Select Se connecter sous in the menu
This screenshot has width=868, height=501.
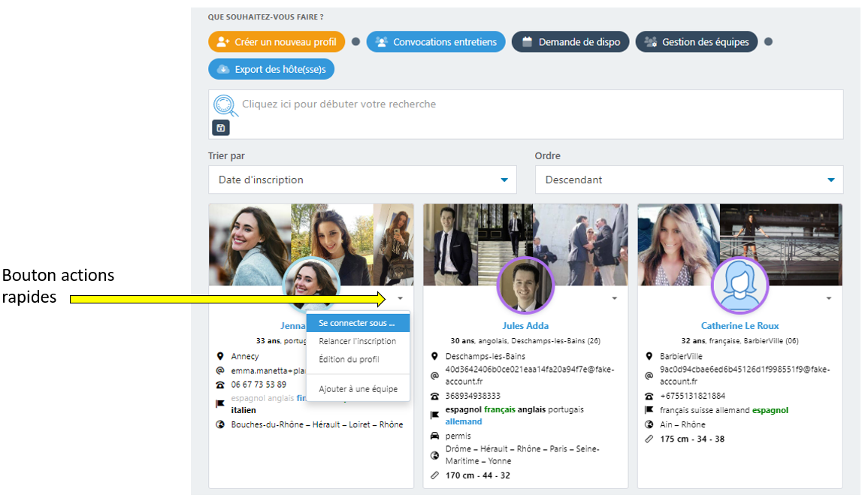[357, 324]
